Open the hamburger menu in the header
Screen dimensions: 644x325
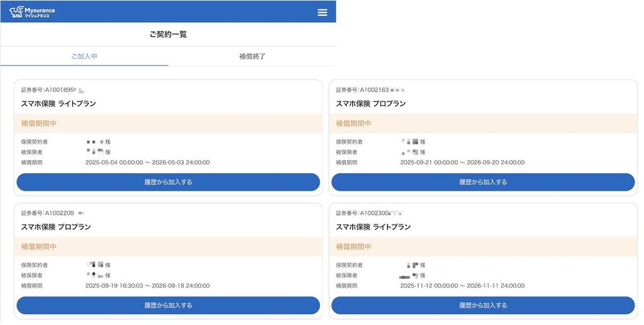[x=322, y=13]
